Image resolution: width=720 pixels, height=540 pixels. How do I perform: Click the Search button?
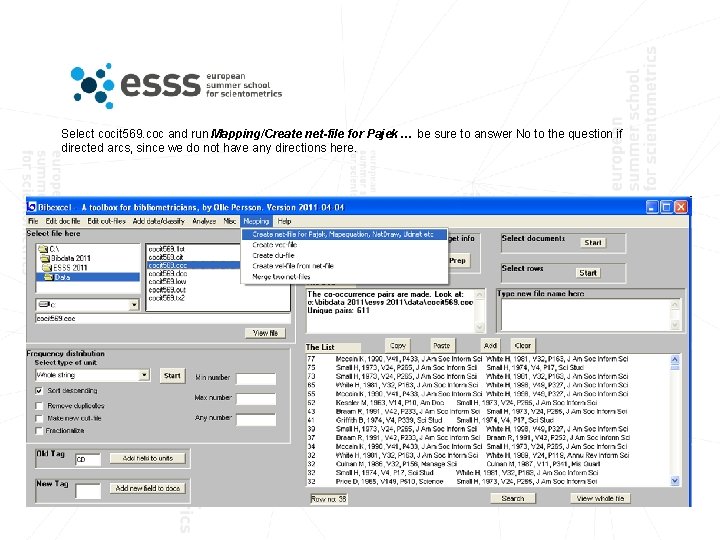pos(513,498)
